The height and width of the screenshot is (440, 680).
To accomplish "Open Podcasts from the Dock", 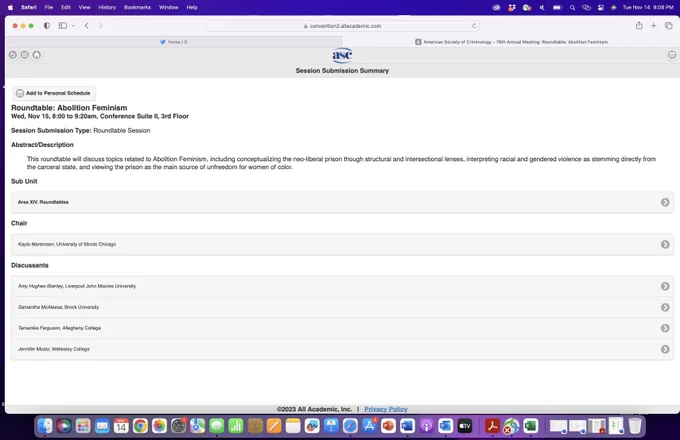I will pyautogui.click(x=426, y=426).
